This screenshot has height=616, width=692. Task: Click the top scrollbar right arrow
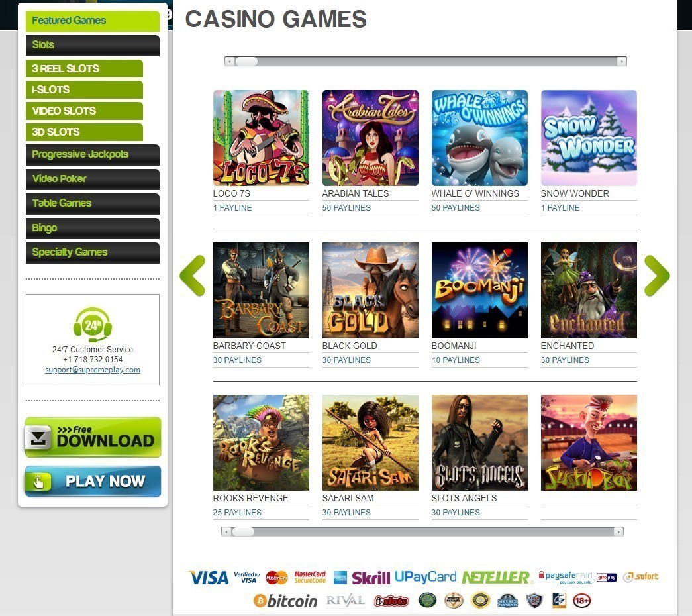pyautogui.click(x=622, y=62)
